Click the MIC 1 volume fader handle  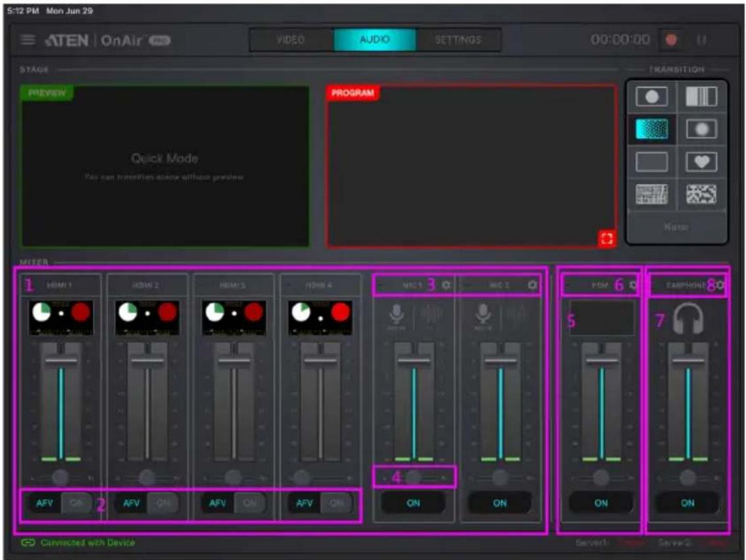414,361
